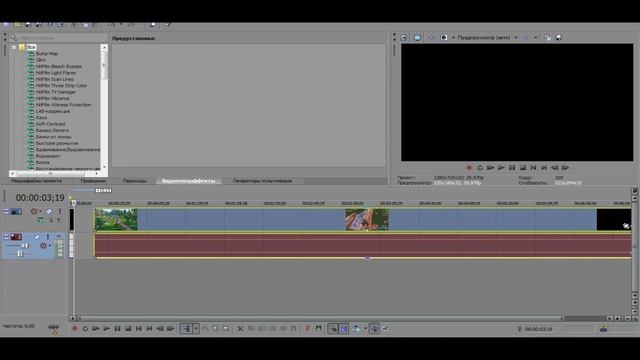Click the Lock event padlock icon
640x360 pixels.
(293, 329)
